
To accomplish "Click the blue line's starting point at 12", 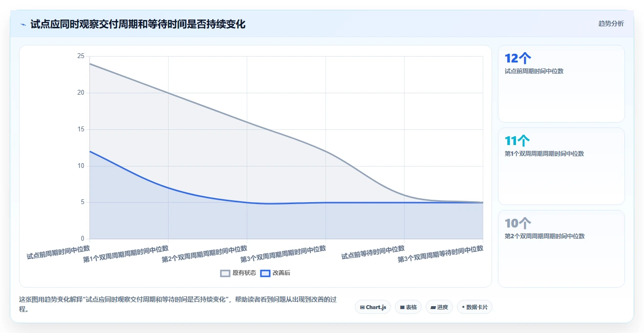I will point(90,151).
